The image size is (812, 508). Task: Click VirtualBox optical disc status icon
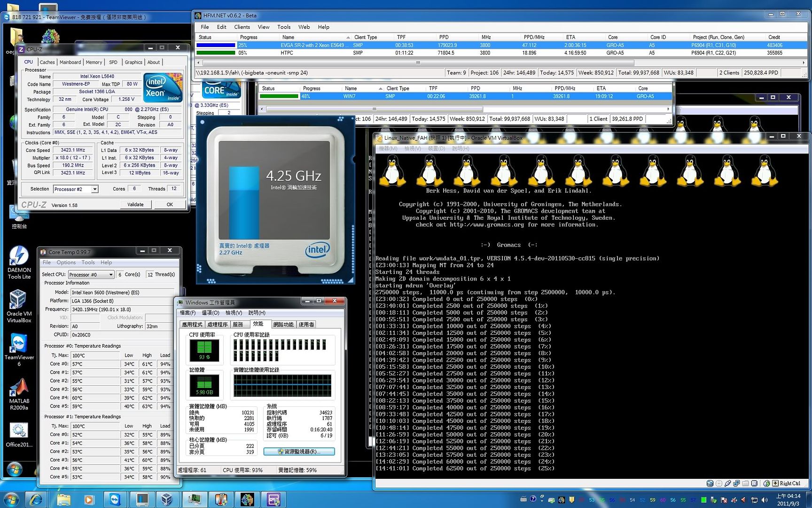point(719,483)
